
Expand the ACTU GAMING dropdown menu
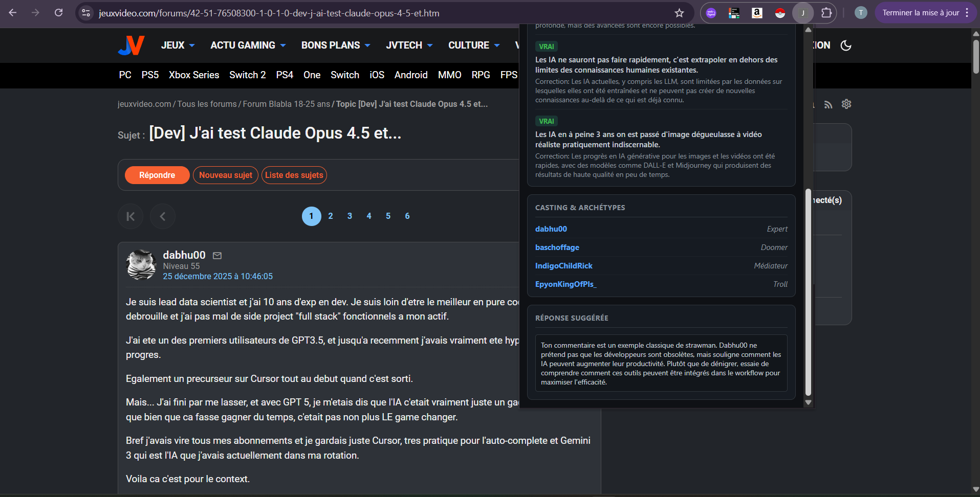click(x=248, y=46)
